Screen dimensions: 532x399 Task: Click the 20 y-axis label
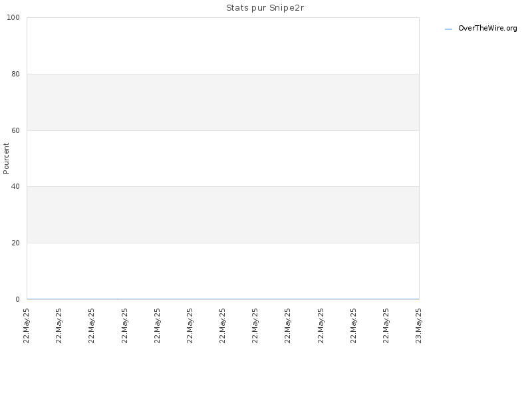[x=15, y=243]
